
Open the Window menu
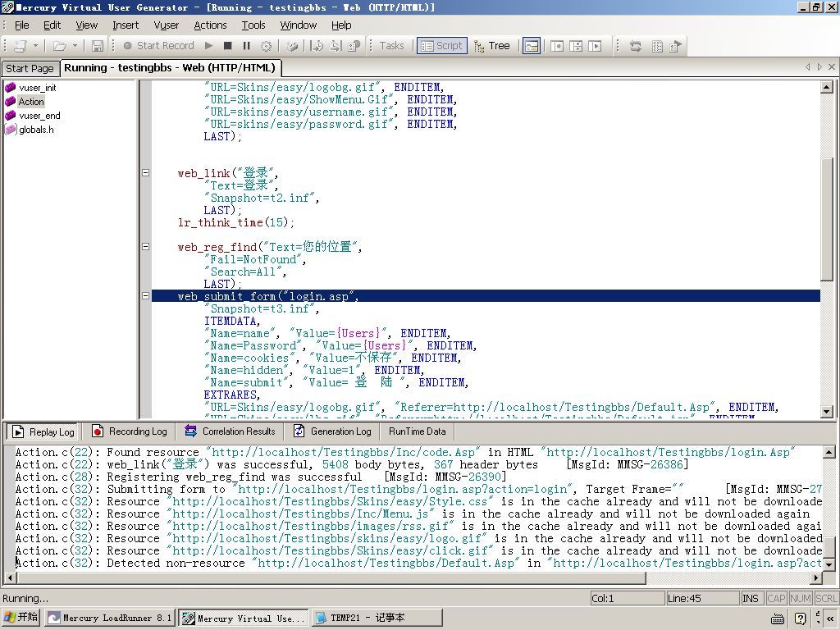[x=299, y=25]
